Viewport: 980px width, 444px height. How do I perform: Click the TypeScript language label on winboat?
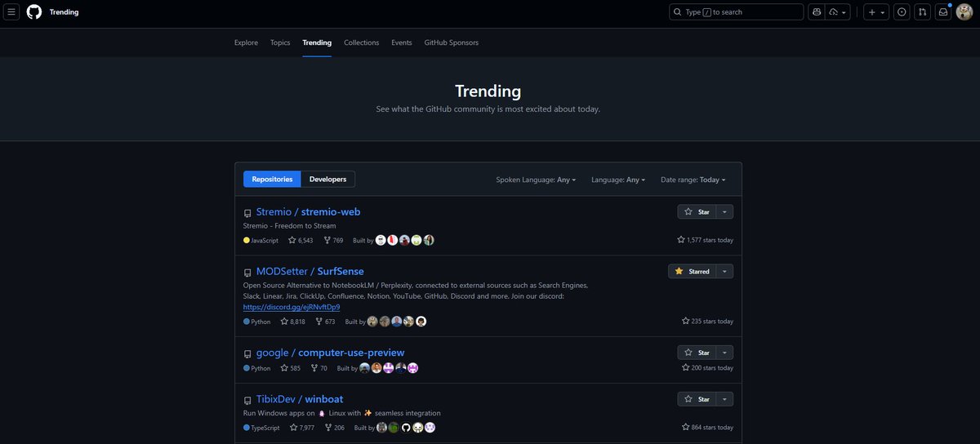(x=261, y=428)
